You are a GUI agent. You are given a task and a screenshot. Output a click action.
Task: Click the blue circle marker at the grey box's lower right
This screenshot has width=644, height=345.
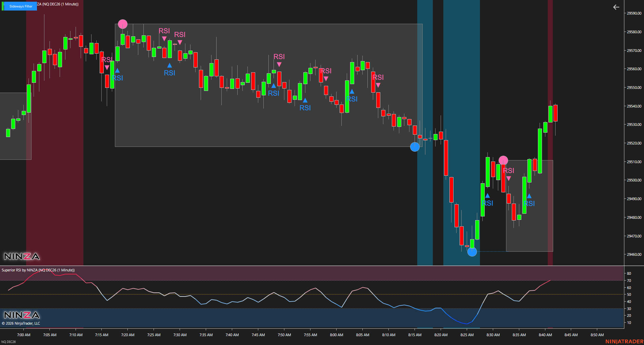coord(415,147)
